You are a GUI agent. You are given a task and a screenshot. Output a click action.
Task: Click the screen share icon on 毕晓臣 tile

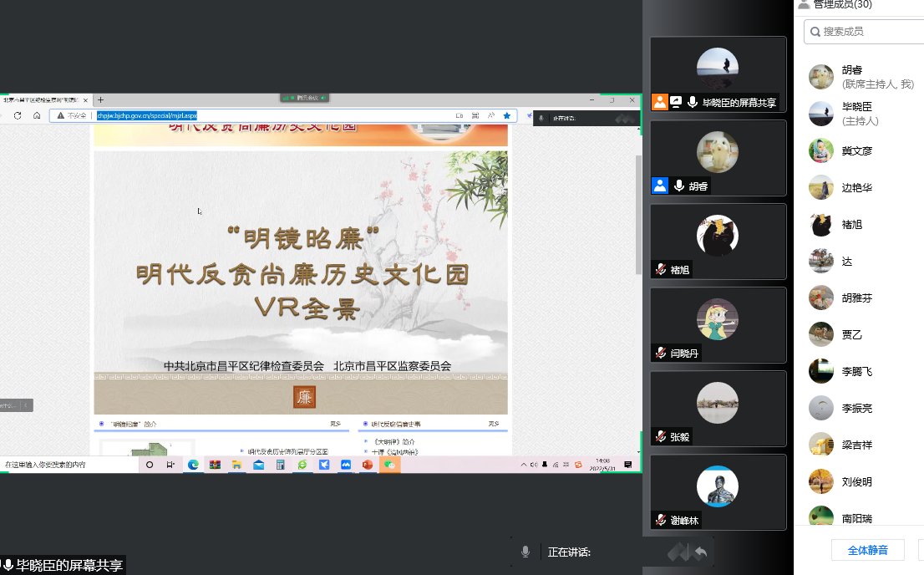click(x=676, y=102)
